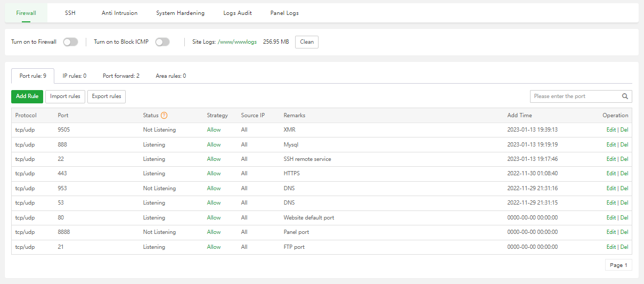
Task: Click the Status help question mark icon
Action: pos(164,116)
